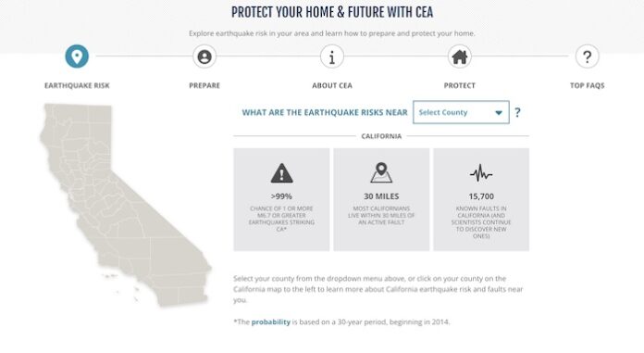
Task: Click the Earthquake Risk location pin icon
Action: pos(77,57)
